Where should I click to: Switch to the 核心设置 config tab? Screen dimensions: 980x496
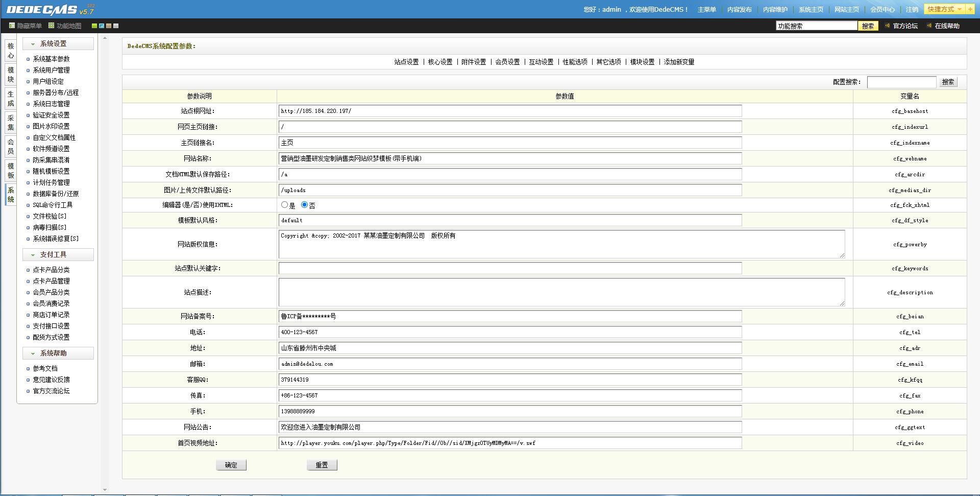click(x=440, y=62)
